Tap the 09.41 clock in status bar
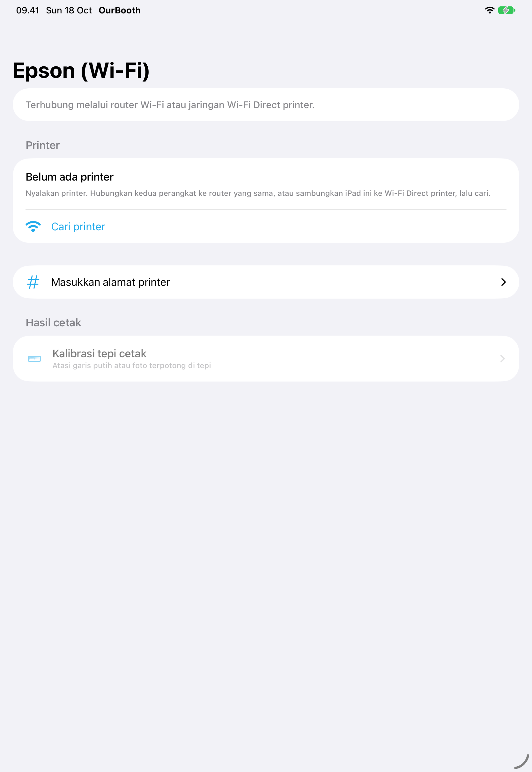 [x=28, y=10]
